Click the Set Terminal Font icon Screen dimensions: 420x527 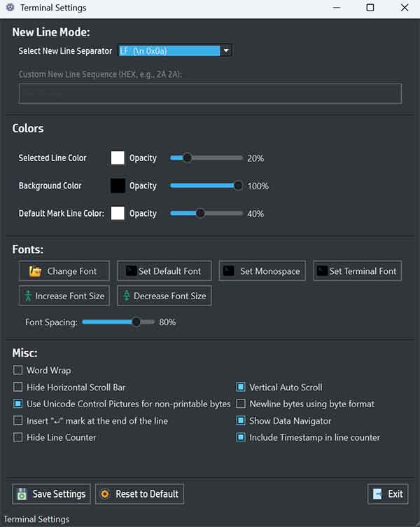[x=322, y=271]
